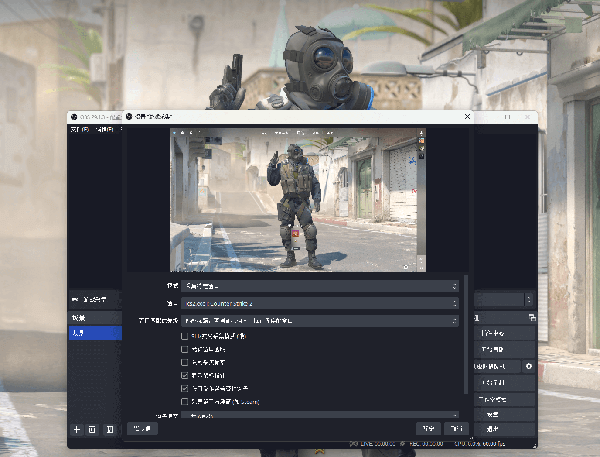Viewport: 600px width, 457px height.
Task: Click the filters icon right of the trash icon
Action: click(110, 429)
